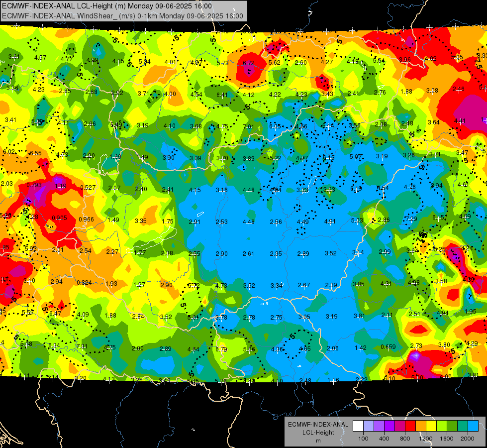Screen dimensions: 487x448
Task: Click the wind shear value 6.72
Action: pyautogui.click(x=248, y=63)
